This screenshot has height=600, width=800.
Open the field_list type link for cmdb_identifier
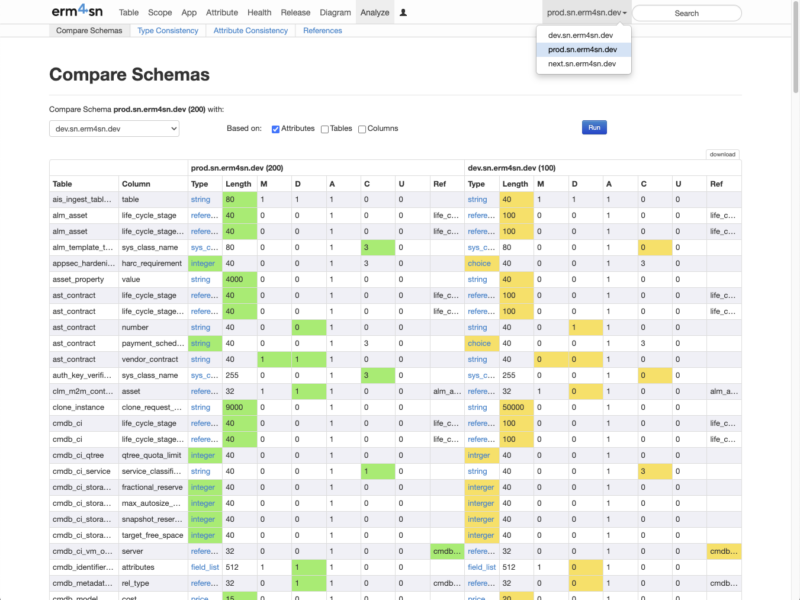click(207, 567)
